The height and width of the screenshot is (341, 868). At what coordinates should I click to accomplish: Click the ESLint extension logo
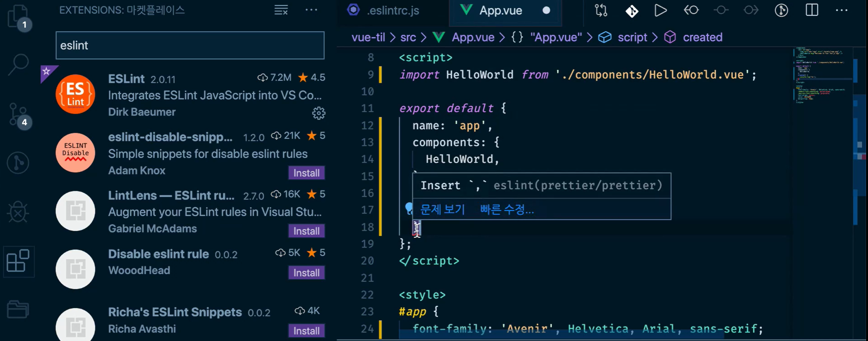pos(75,94)
